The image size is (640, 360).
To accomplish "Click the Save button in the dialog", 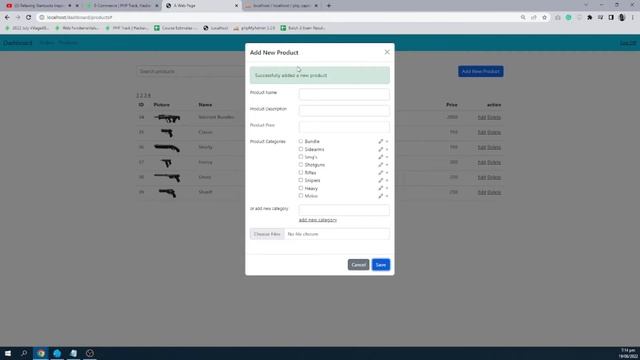I will (x=381, y=265).
